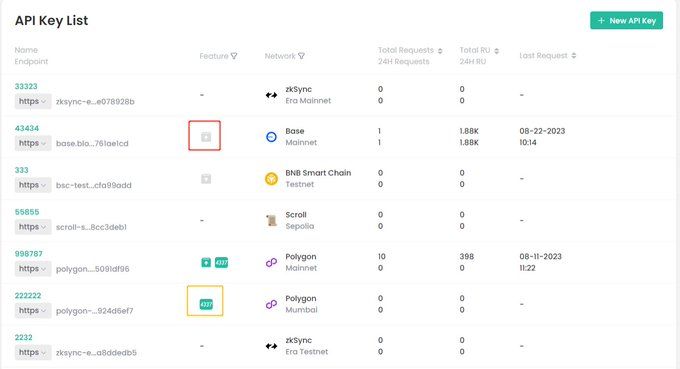Expand https dropdown for key 43434
This screenshot has width=680, height=369.
(x=33, y=143)
